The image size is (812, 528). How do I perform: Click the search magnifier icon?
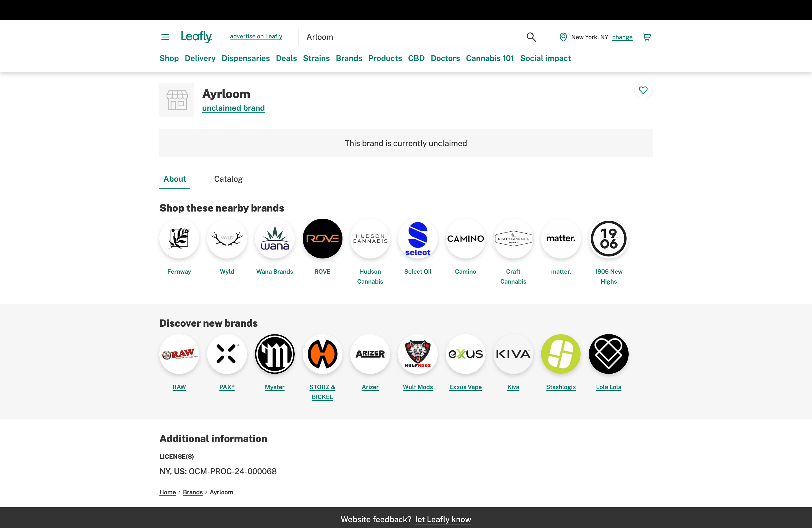531,37
